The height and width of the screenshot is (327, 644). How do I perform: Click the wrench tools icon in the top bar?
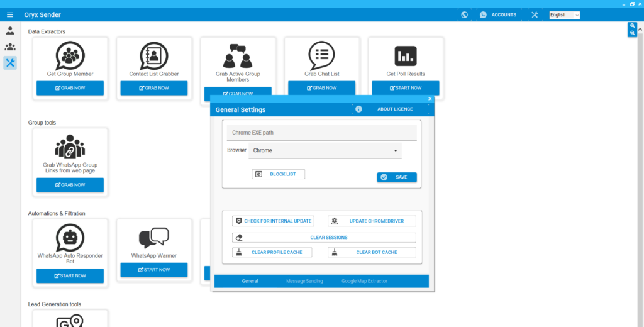(535, 15)
